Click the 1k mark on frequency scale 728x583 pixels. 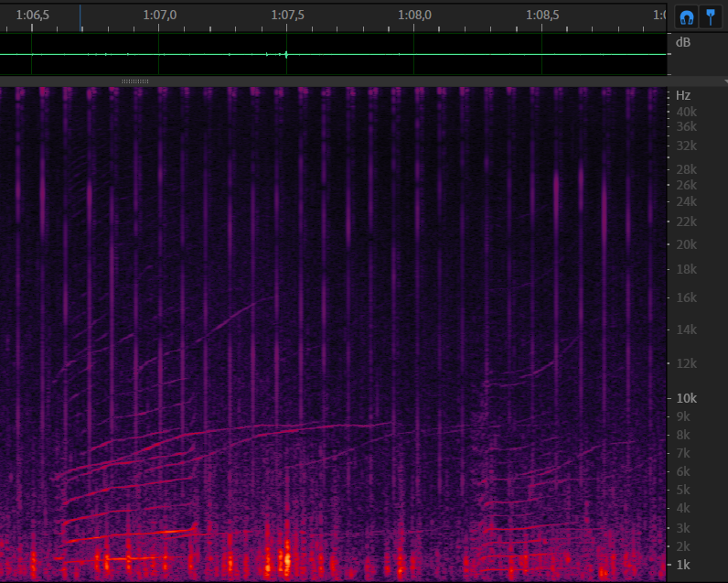(x=683, y=565)
